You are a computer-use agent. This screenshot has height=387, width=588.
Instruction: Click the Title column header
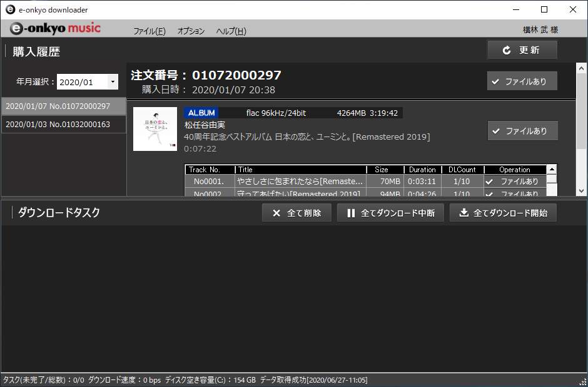point(301,170)
